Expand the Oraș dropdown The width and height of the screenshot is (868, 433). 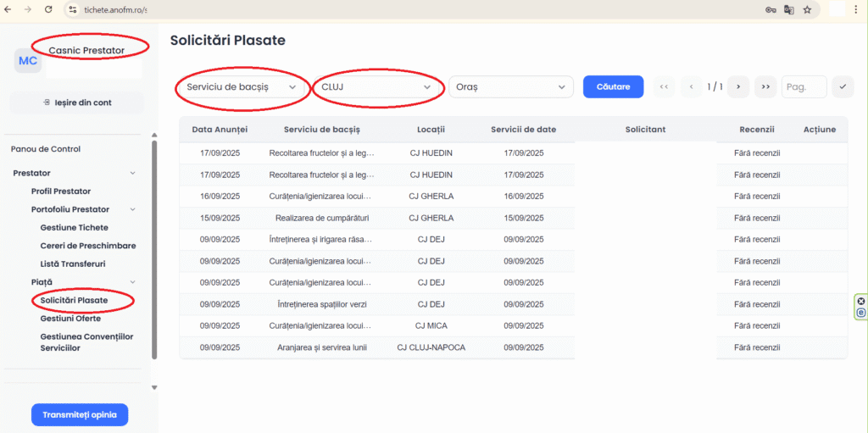click(510, 87)
